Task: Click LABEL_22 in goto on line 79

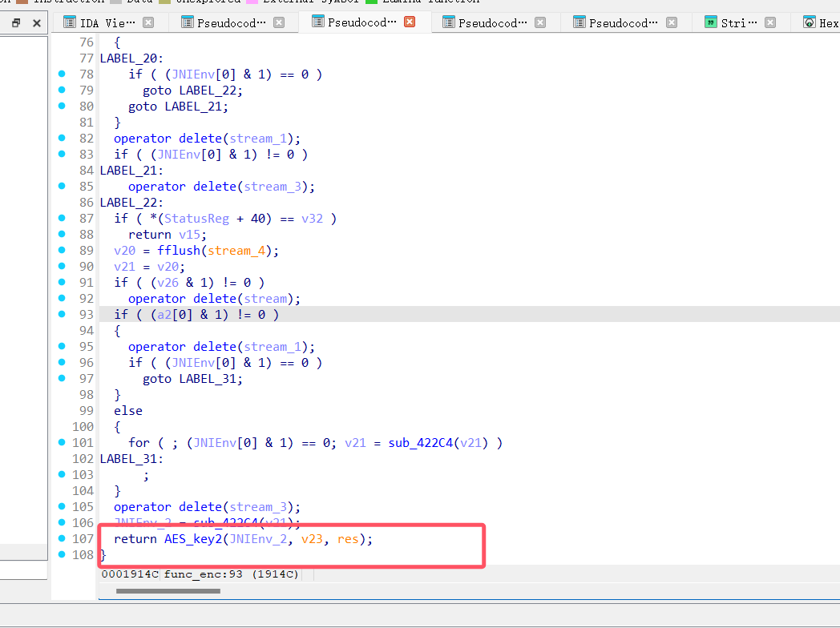Action: [208, 91]
